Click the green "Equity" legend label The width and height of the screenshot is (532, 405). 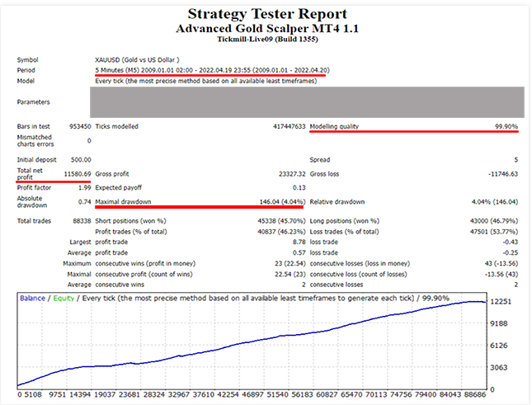[64, 299]
